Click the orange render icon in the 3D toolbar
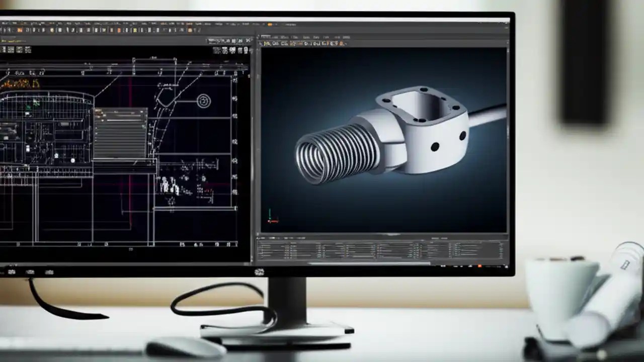 [x=341, y=44]
